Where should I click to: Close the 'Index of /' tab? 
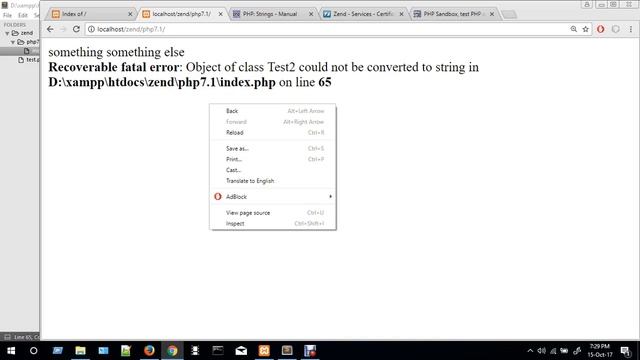pos(130,14)
